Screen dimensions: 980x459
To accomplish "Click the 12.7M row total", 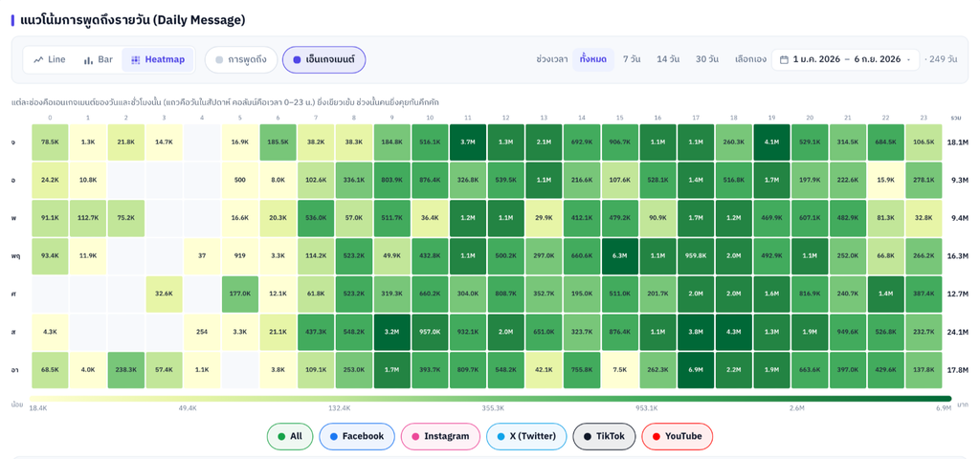I will tap(958, 295).
